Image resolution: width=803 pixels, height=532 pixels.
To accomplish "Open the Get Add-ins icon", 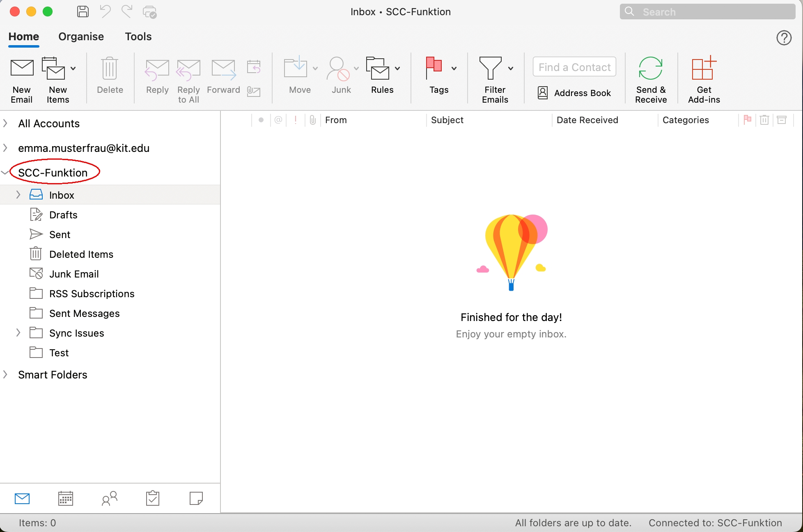I will click(x=704, y=68).
